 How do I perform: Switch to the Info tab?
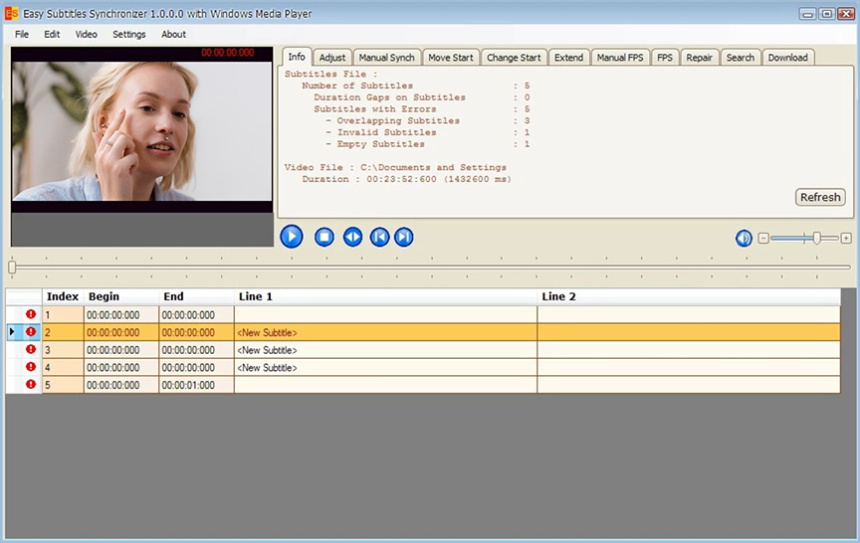pyautogui.click(x=297, y=56)
